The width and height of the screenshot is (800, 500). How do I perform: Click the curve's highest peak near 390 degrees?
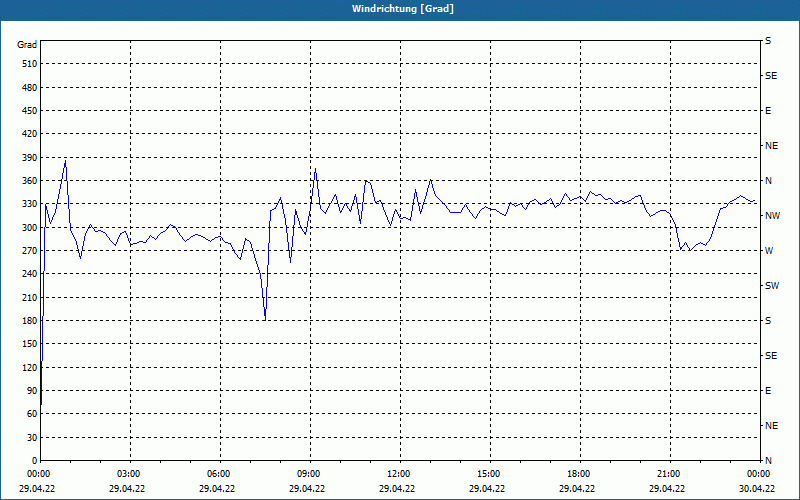coord(65,161)
